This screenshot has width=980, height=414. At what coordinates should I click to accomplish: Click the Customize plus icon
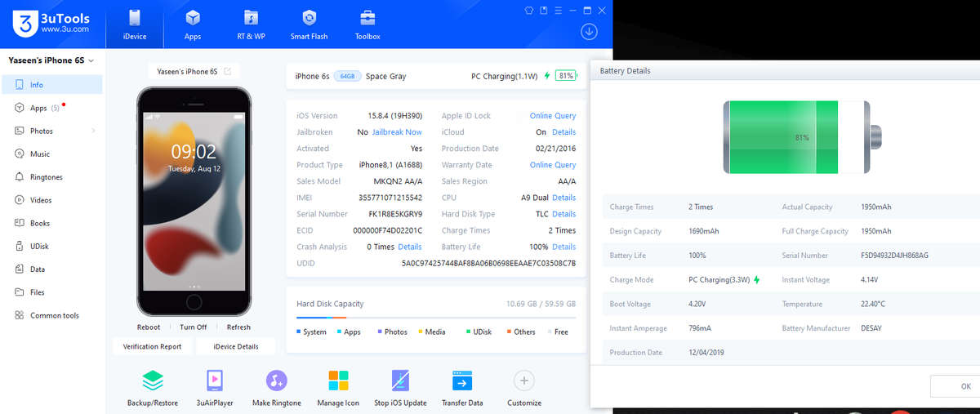pyautogui.click(x=523, y=381)
